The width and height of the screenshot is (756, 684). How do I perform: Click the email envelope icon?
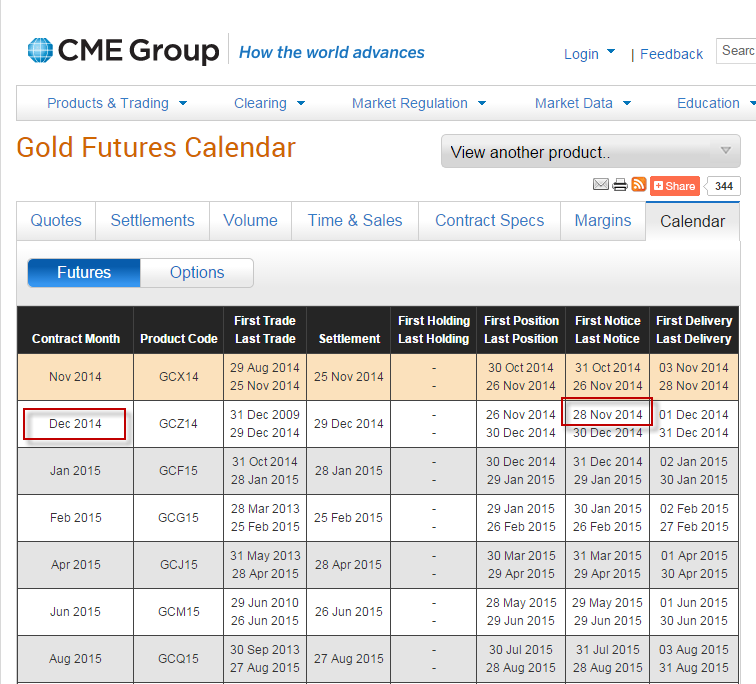pyautogui.click(x=601, y=185)
